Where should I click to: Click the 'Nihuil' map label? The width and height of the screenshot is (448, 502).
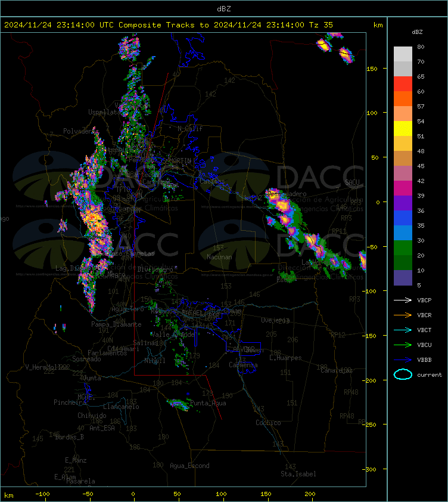(x=154, y=361)
